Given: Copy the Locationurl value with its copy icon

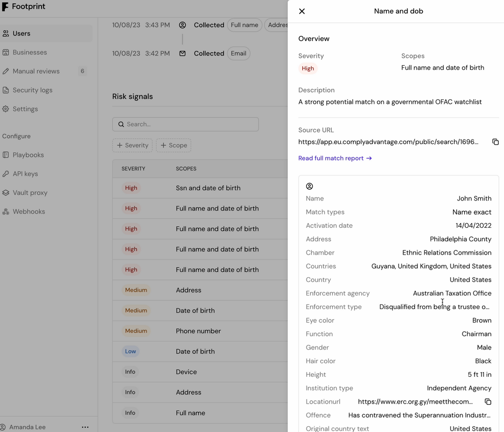Looking at the screenshot, I should pyautogui.click(x=488, y=402).
